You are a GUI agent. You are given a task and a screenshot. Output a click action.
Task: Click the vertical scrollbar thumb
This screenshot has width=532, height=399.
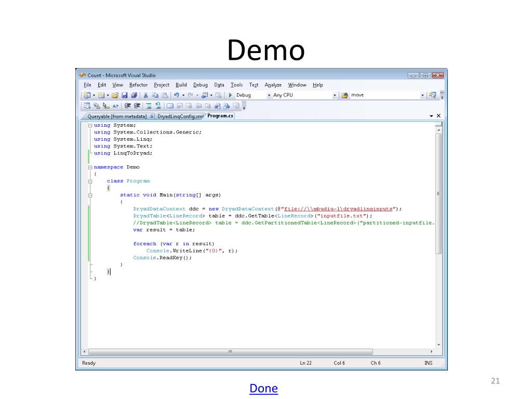point(438,194)
